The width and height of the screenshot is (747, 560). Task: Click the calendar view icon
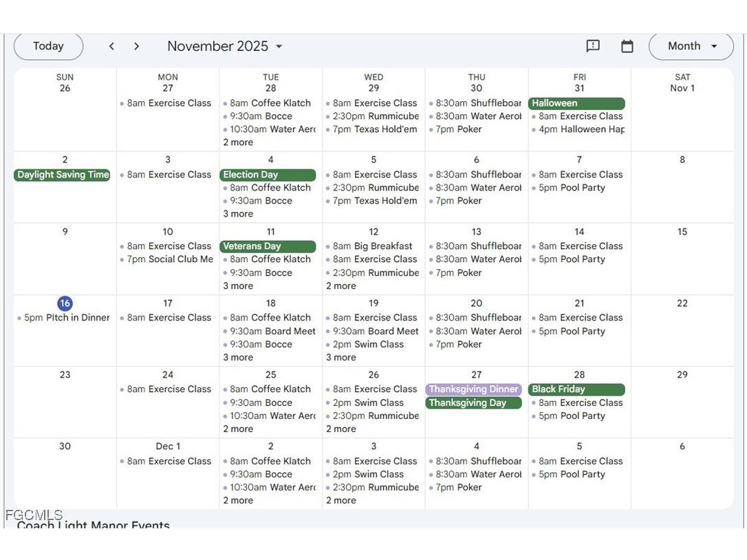(x=627, y=46)
